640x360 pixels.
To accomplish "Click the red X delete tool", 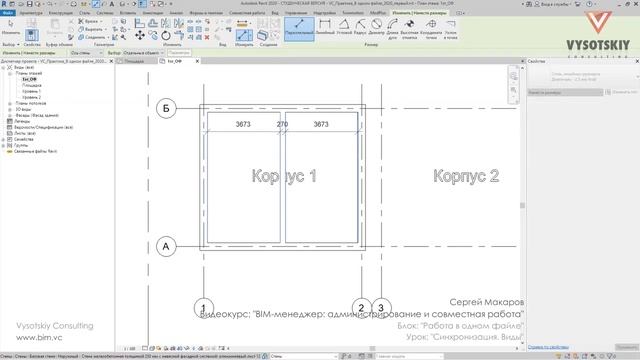I will 207,37.
